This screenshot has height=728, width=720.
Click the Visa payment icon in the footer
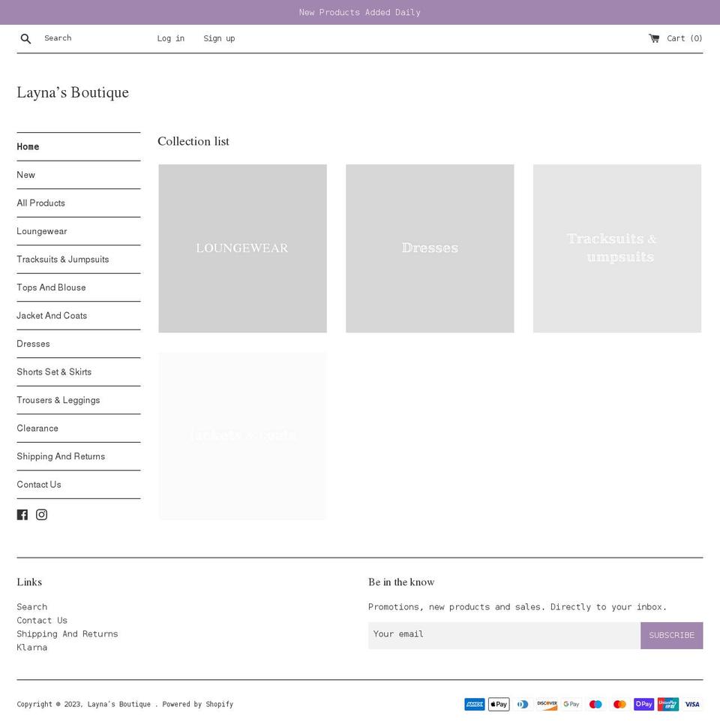[691, 704]
